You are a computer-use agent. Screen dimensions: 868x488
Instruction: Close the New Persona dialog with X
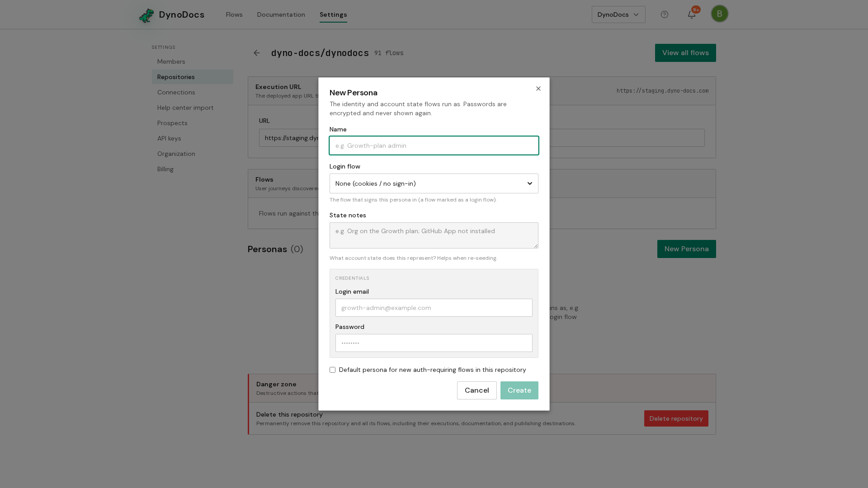(538, 89)
